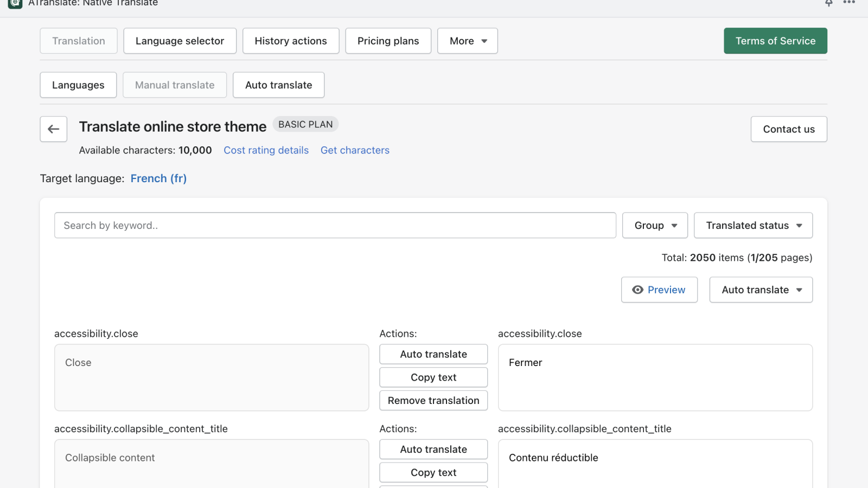Select the Auto translate sub-tab
Viewport: 868px width, 488px height.
click(x=278, y=85)
